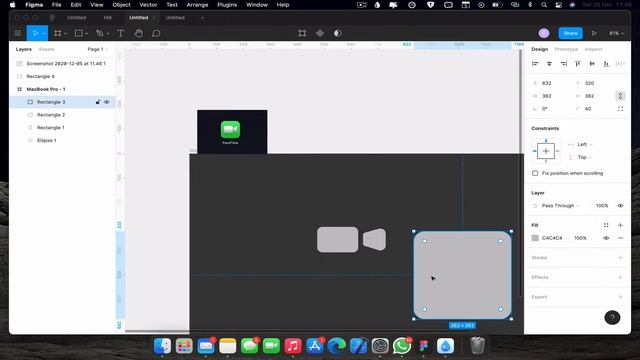The height and width of the screenshot is (360, 640).
Task: Open the zoom percentage dropdown
Action: (616, 33)
